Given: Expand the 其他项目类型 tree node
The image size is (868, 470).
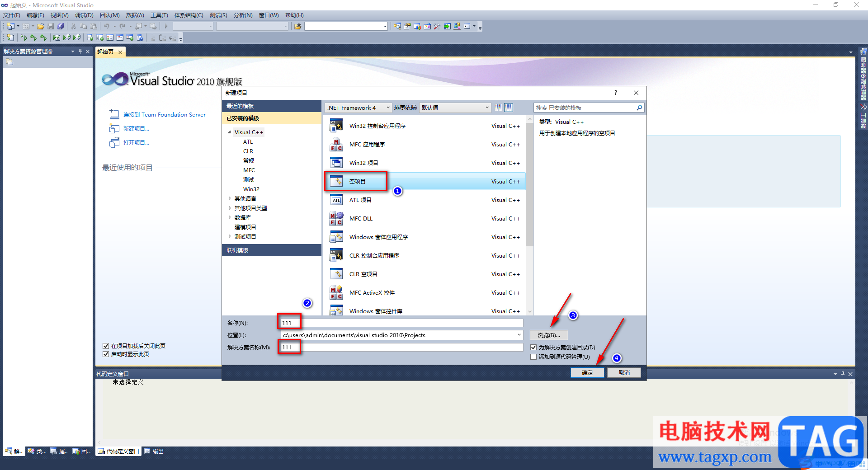Looking at the screenshot, I should pos(230,208).
